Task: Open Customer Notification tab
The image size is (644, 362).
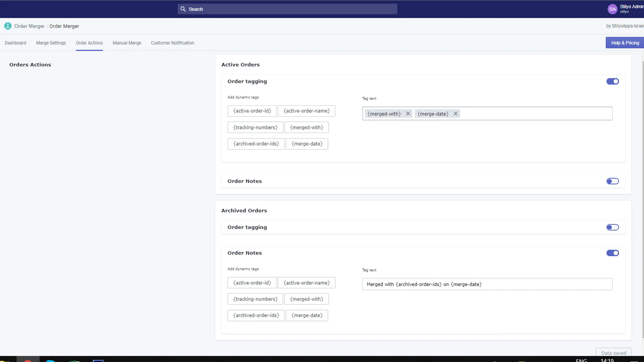Action: click(x=172, y=43)
